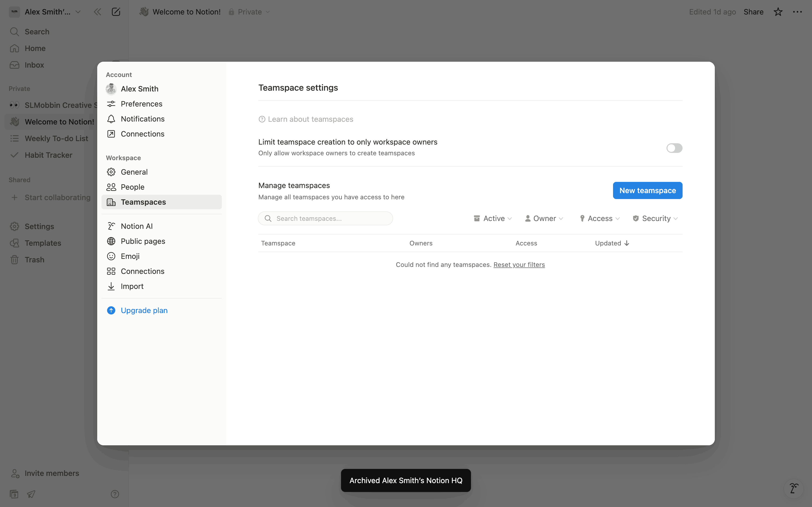This screenshot has width=812, height=507.
Task: Star this page as favorite
Action: [x=778, y=12]
